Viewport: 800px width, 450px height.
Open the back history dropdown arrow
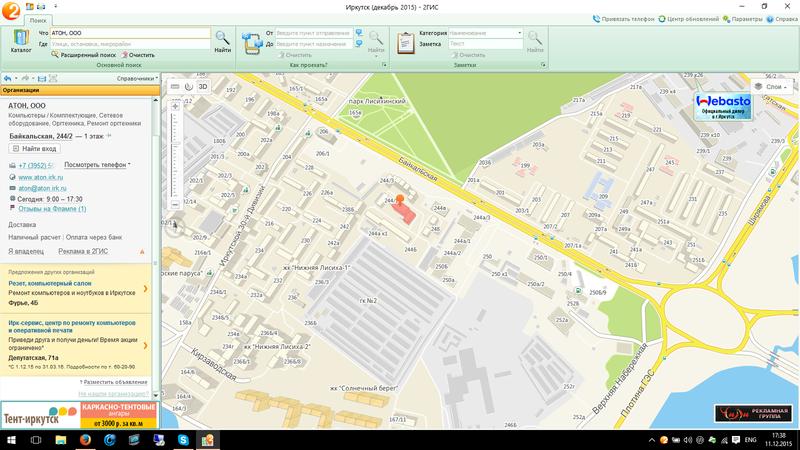16,79
